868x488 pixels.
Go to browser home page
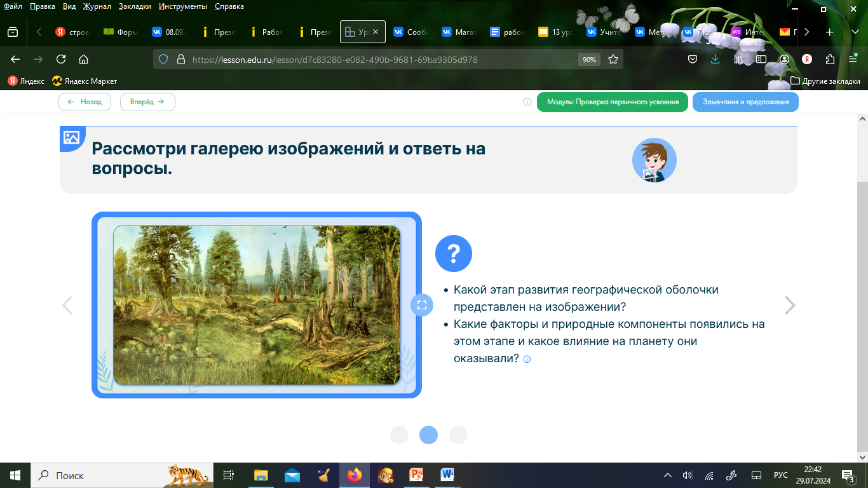tap(83, 59)
